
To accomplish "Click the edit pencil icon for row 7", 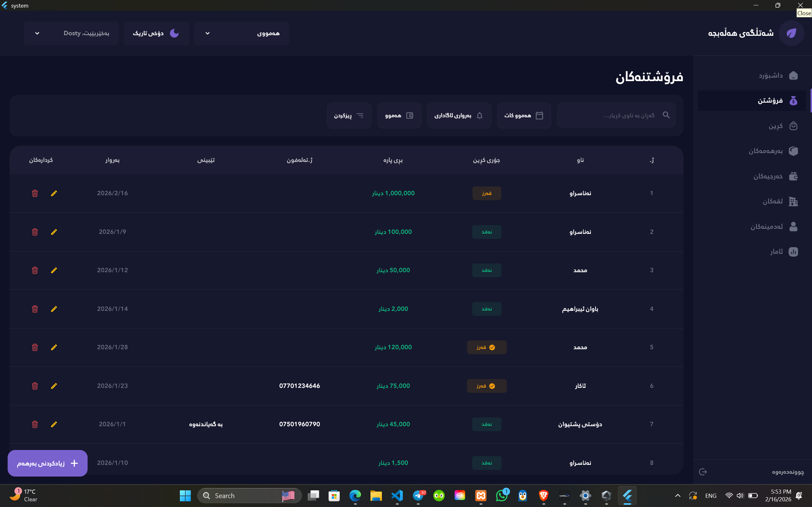I will click(x=54, y=424).
